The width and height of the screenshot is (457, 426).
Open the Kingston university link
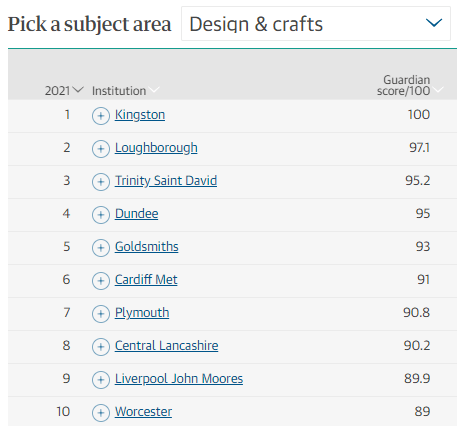(140, 115)
